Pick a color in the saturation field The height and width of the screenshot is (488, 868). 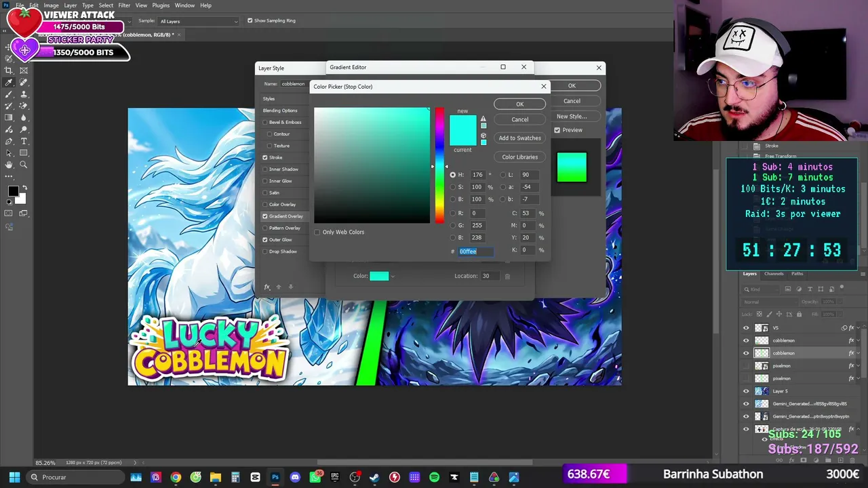click(x=372, y=165)
